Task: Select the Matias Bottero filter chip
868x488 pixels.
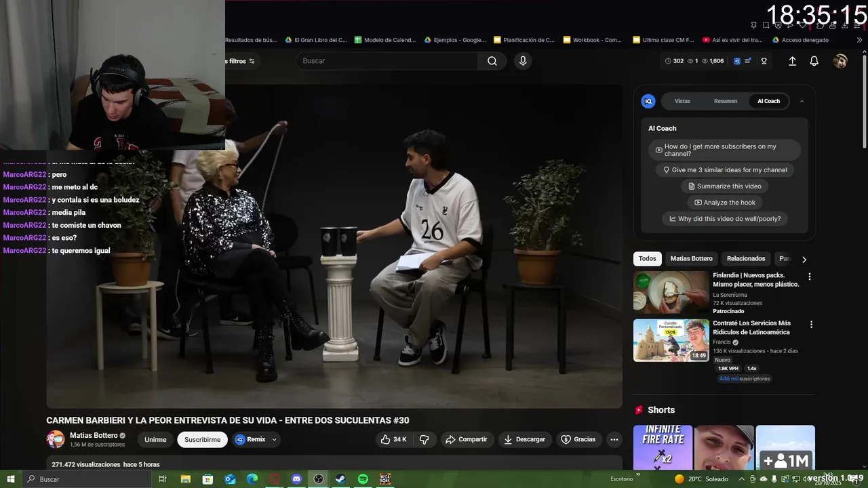Action: (691, 258)
